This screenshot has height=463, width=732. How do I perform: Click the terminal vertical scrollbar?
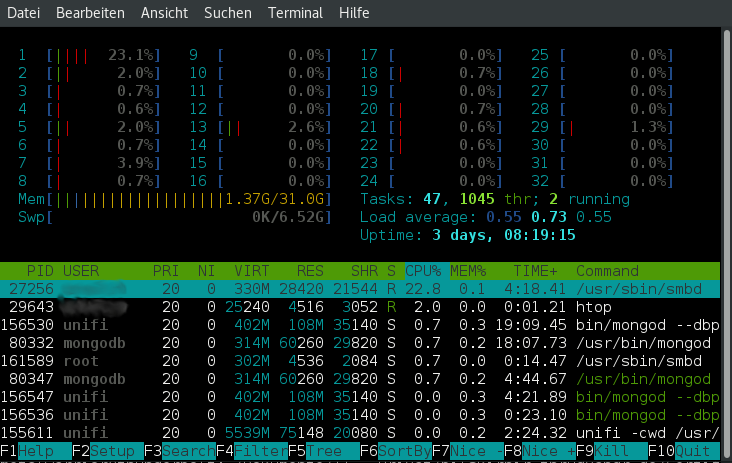coord(726,243)
